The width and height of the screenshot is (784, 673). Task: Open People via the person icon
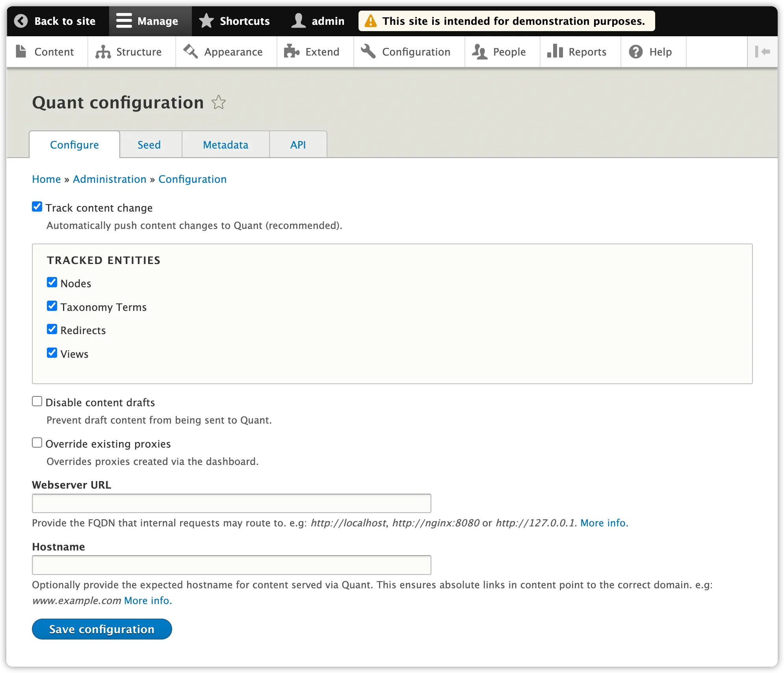(480, 51)
